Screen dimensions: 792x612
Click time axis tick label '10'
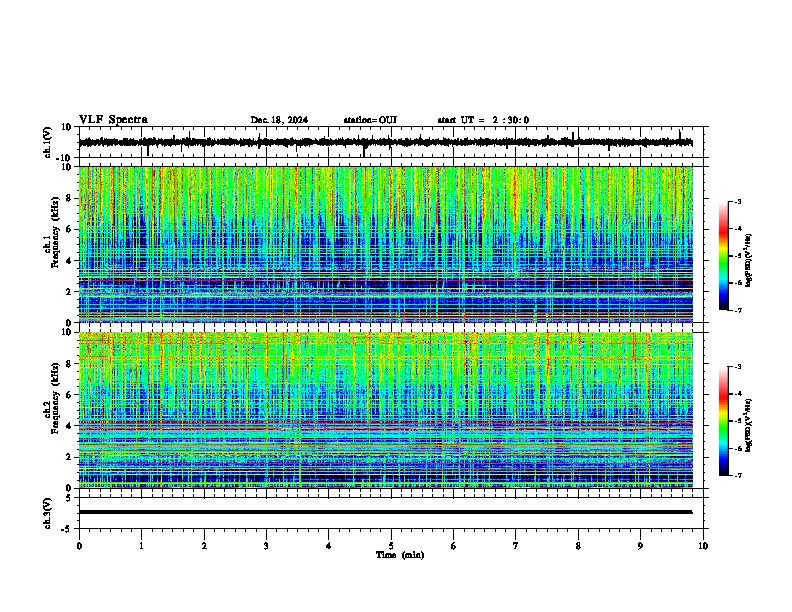[x=703, y=546]
